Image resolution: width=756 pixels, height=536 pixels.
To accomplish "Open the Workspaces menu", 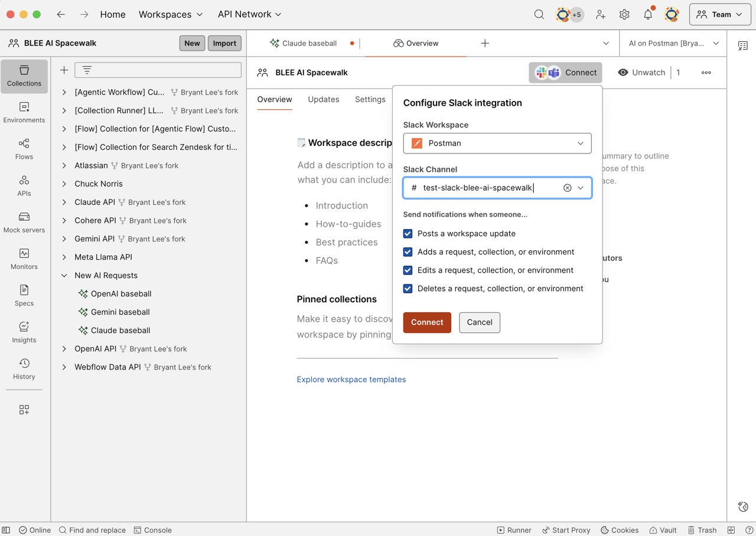I will [x=170, y=15].
